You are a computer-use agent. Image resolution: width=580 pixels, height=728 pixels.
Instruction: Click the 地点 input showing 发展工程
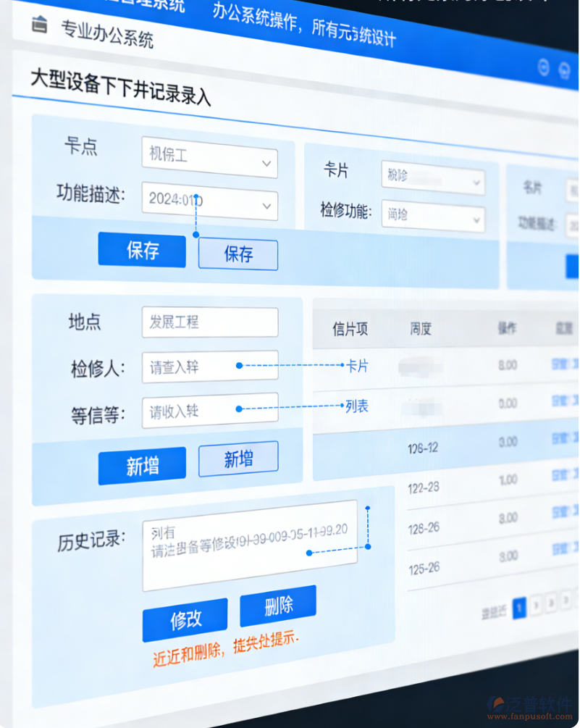[210, 322]
